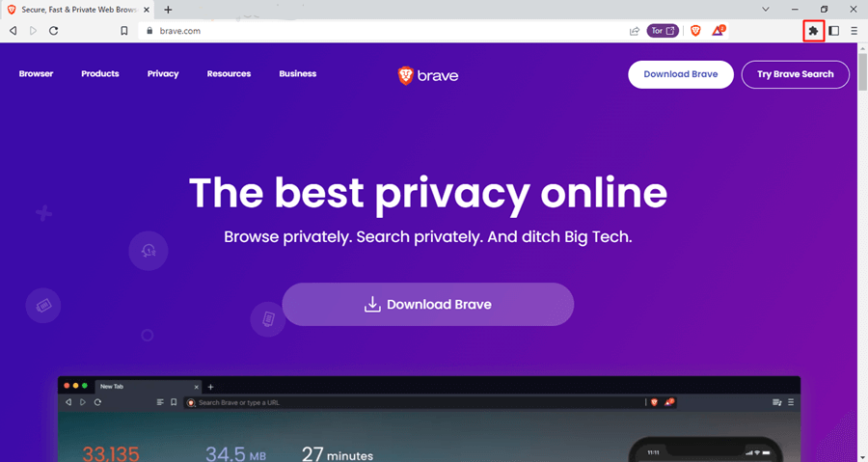Open the Brave Rewards triangle icon
The height and width of the screenshot is (462, 868).
718,31
